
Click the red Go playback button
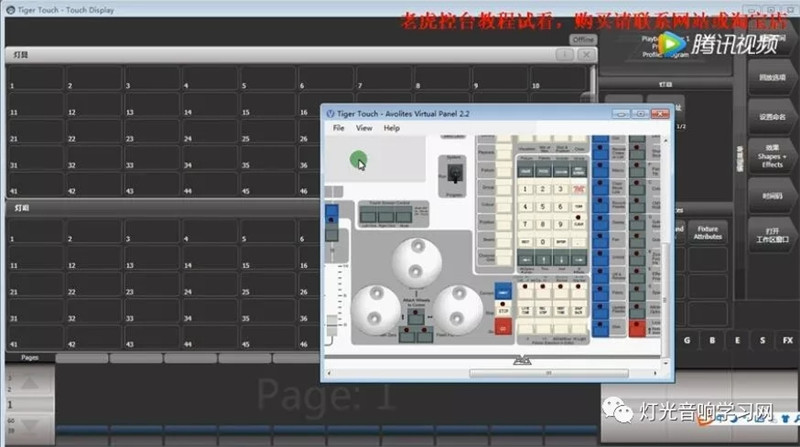click(503, 327)
